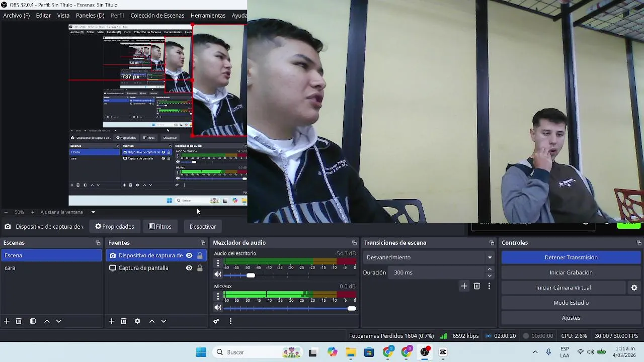Open Ajustar a la ventana zoom dropdown
Image resolution: width=644 pixels, height=362 pixels.
point(68,212)
